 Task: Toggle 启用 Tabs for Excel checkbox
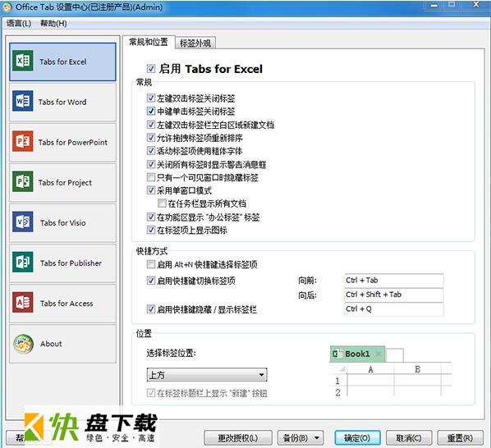150,68
